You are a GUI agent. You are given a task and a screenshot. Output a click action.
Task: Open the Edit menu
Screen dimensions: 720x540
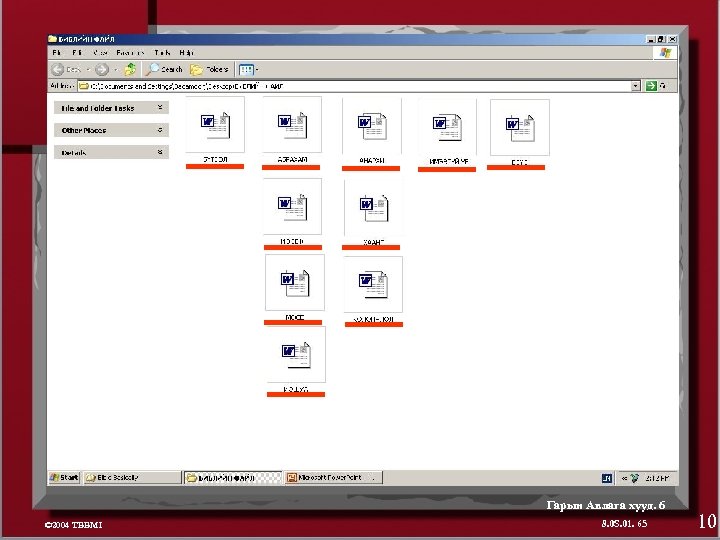pyautogui.click(x=77, y=53)
